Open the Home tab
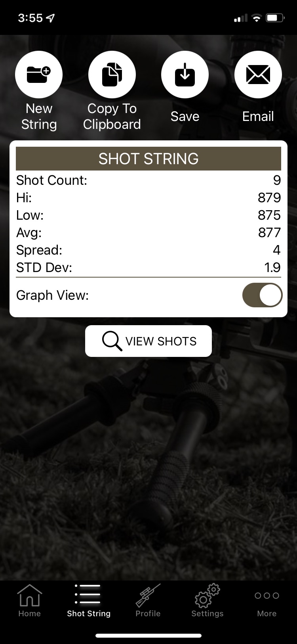Viewport: 297px width, 644px height. coord(30,601)
